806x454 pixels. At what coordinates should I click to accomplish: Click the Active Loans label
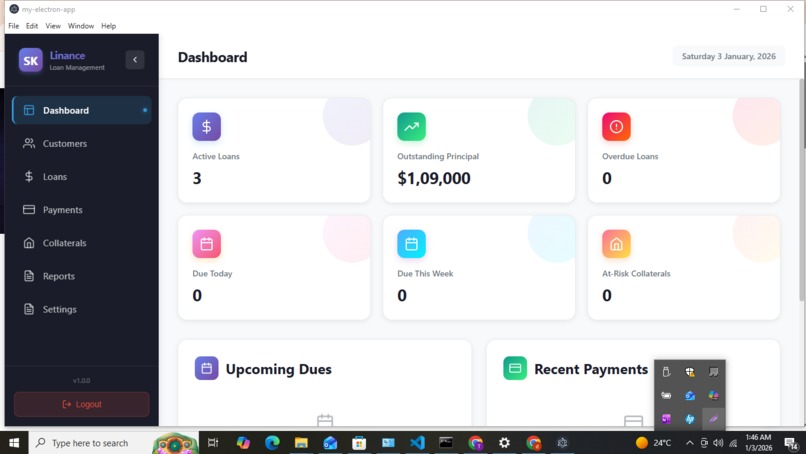216,156
